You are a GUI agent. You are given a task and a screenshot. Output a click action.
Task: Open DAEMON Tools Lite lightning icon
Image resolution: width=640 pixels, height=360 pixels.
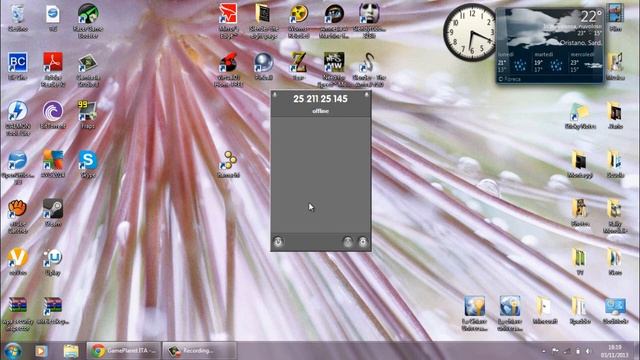coord(18,118)
